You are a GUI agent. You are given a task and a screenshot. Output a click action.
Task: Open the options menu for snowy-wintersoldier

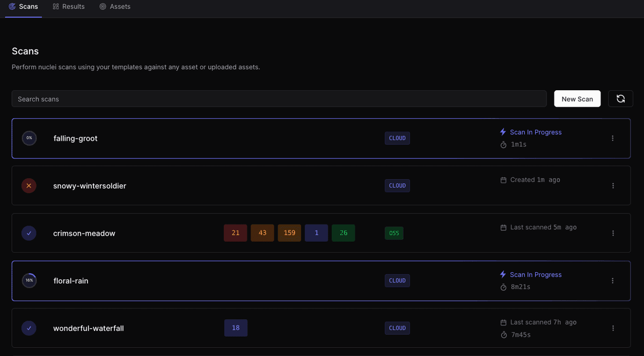coord(612,185)
